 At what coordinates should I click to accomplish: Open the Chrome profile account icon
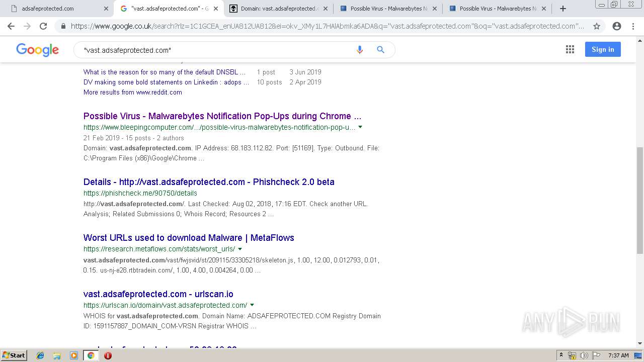[x=617, y=26]
